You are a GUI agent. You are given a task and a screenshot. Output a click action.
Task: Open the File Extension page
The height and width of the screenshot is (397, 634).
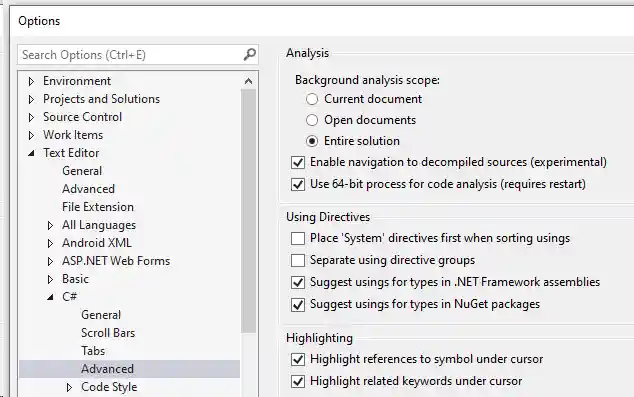(x=98, y=207)
